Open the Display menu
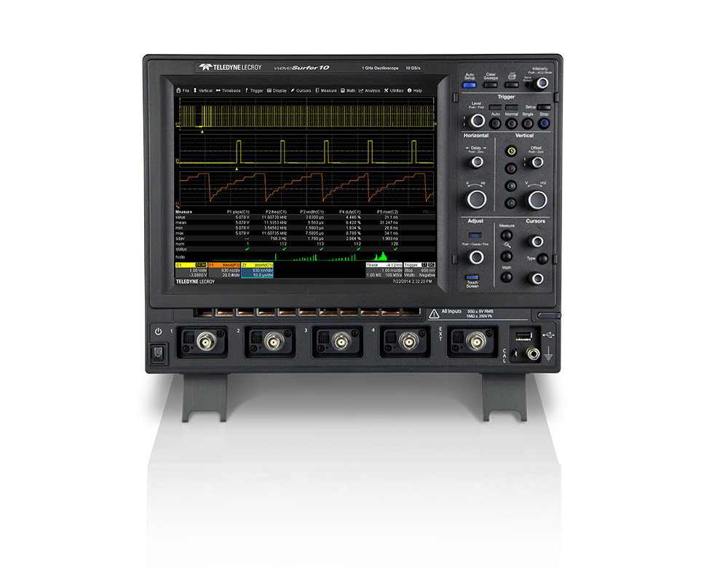The width and height of the screenshot is (728, 569). 277,90
